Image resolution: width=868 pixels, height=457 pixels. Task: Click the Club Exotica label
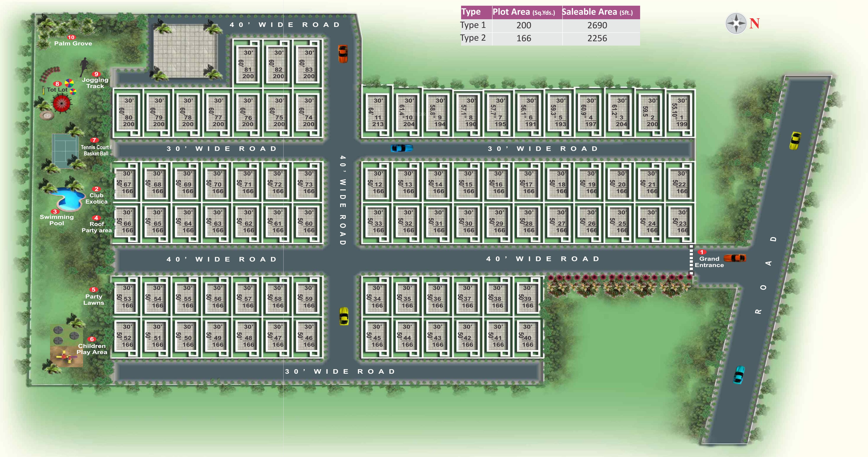tap(96, 198)
